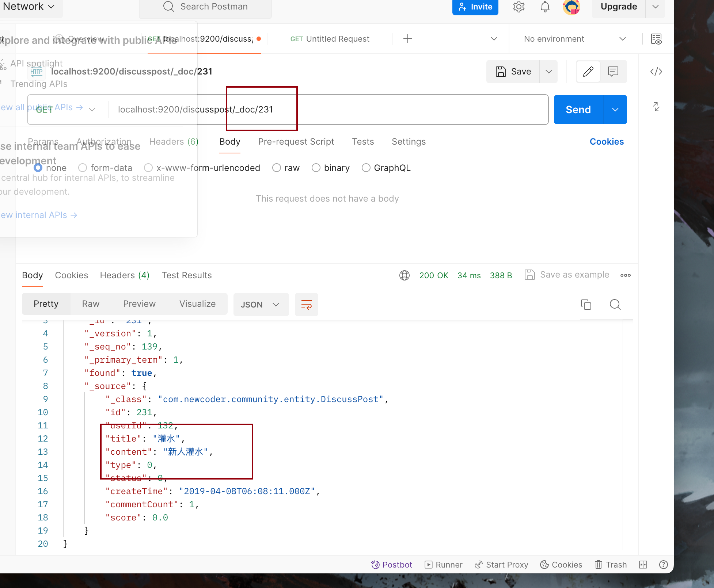This screenshot has width=714, height=588.
Task: Select the form-data radio option
Action: (83, 168)
